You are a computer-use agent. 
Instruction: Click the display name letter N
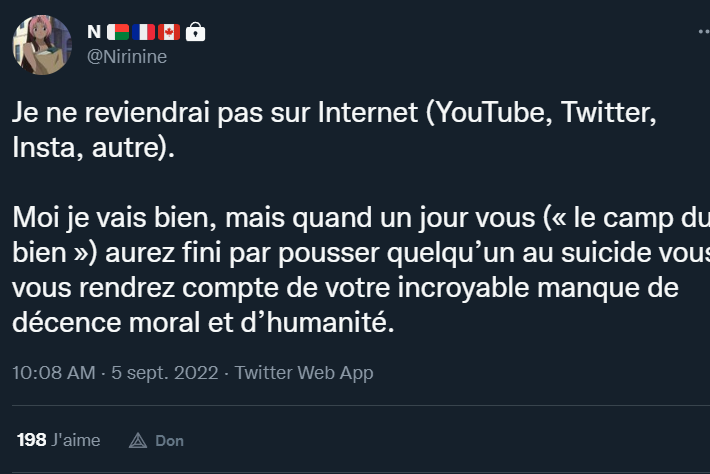click(x=95, y=33)
